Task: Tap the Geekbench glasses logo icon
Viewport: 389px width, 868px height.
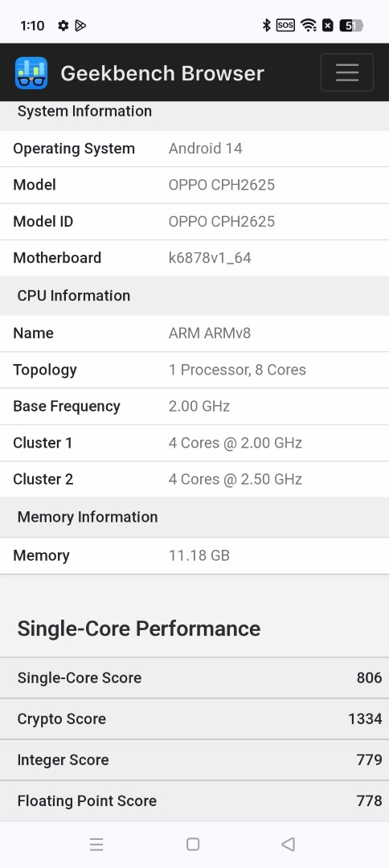Action: pos(31,72)
